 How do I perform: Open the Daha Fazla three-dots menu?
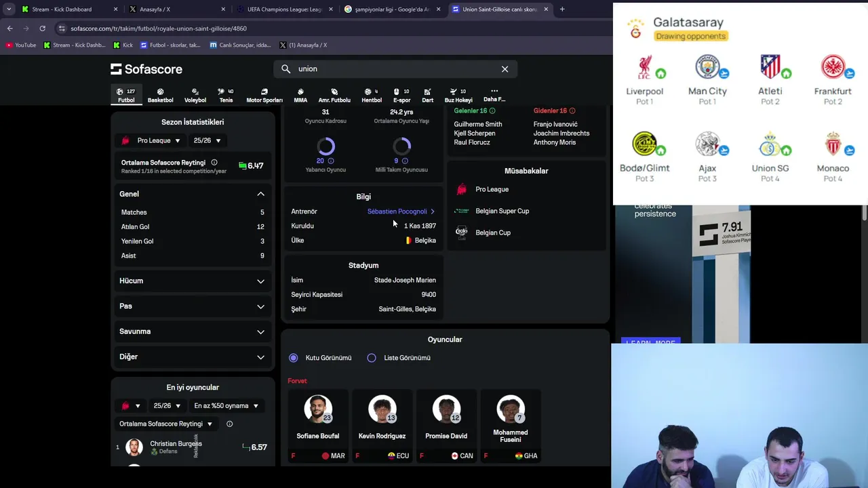click(x=494, y=95)
